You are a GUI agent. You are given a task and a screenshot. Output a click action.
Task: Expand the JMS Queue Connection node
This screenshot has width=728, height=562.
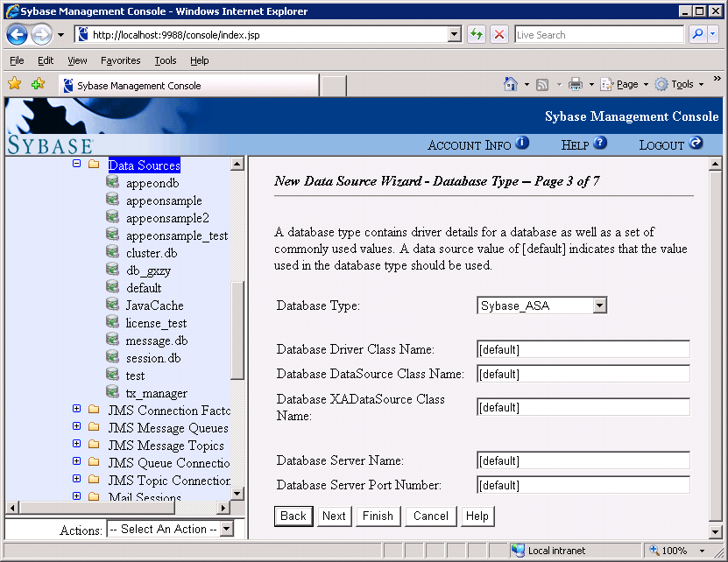(76, 460)
